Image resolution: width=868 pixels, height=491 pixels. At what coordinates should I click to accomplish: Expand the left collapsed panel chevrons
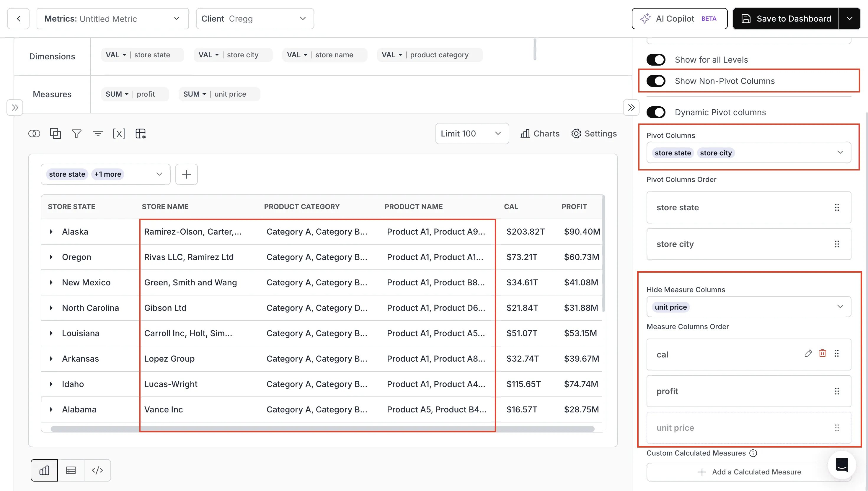(x=15, y=108)
